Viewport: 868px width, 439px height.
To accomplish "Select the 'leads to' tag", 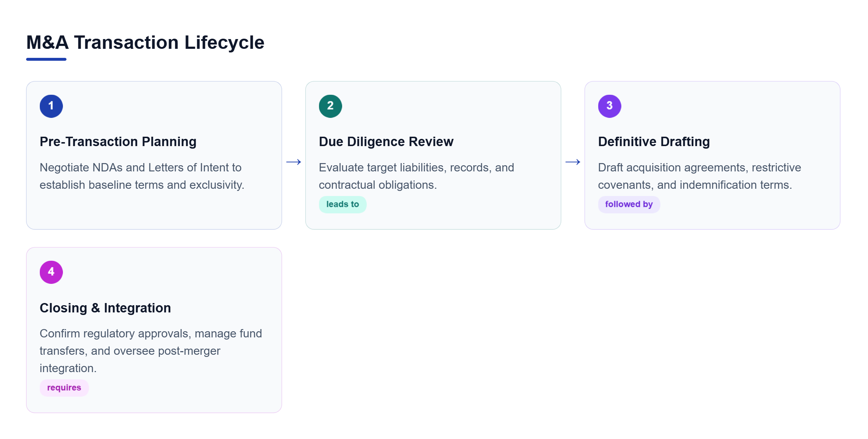I will click(x=342, y=204).
